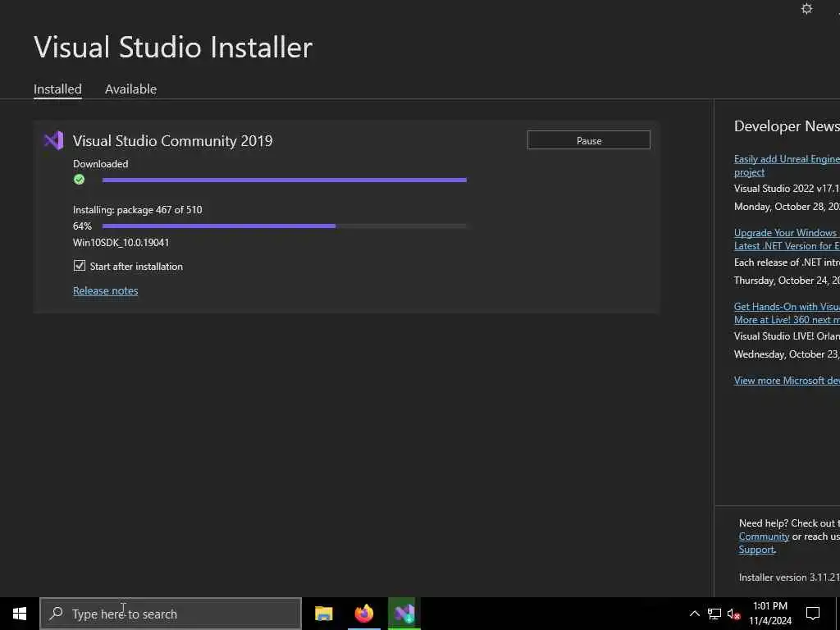
Task: Open the notification center icon
Action: tap(813, 614)
